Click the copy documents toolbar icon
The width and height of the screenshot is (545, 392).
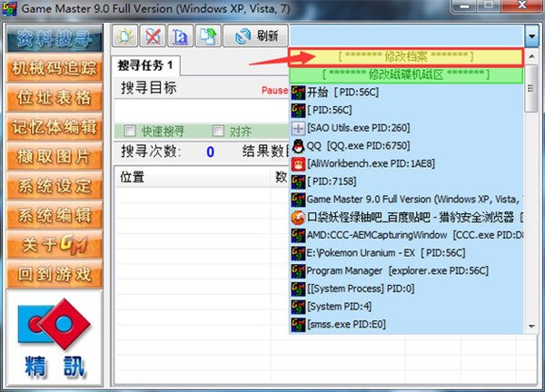click(208, 36)
